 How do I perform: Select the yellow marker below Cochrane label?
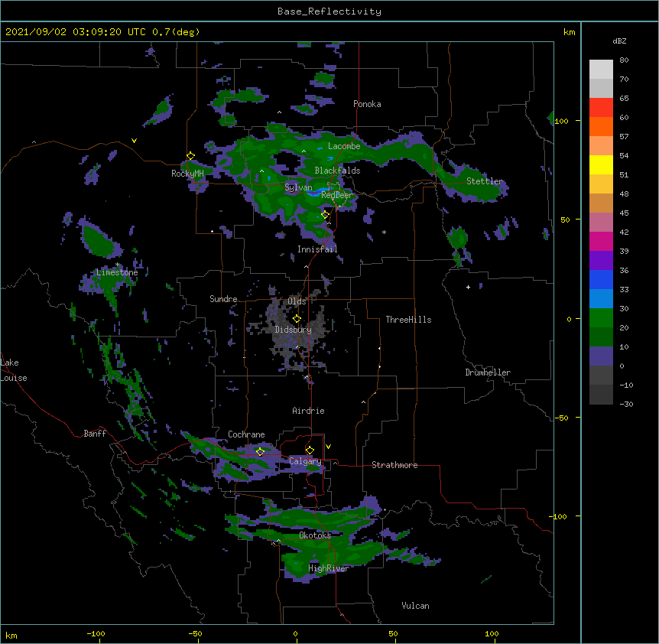coord(260,451)
